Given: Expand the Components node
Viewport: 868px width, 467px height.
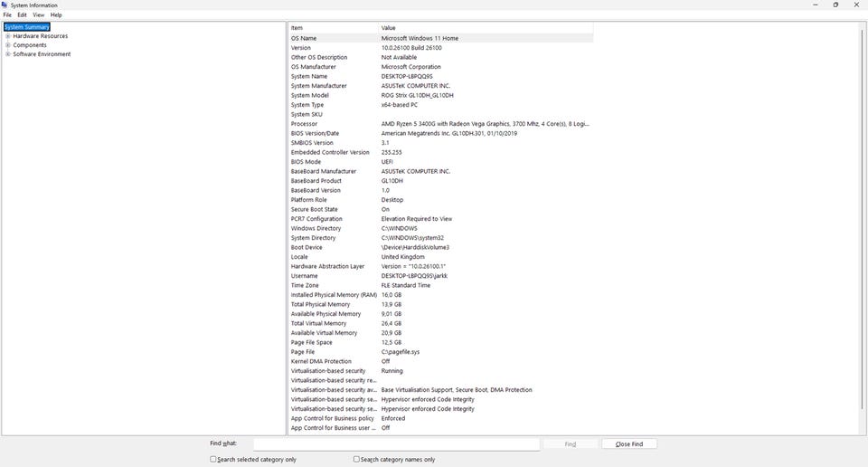Looking at the screenshot, I should pyautogui.click(x=8, y=45).
